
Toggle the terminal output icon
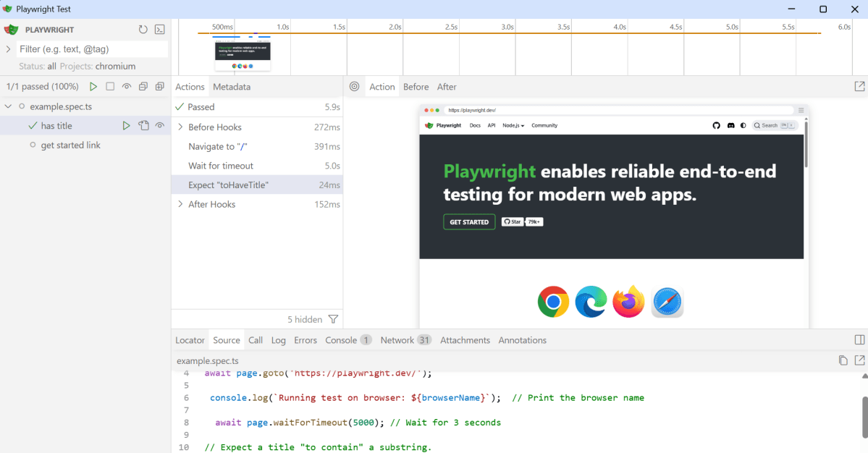[160, 30]
